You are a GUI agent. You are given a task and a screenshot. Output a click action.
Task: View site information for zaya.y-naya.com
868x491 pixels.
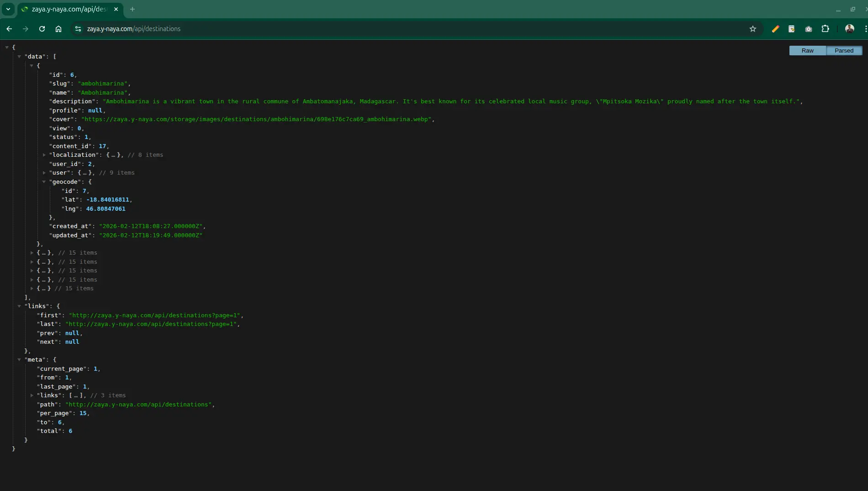tap(78, 29)
